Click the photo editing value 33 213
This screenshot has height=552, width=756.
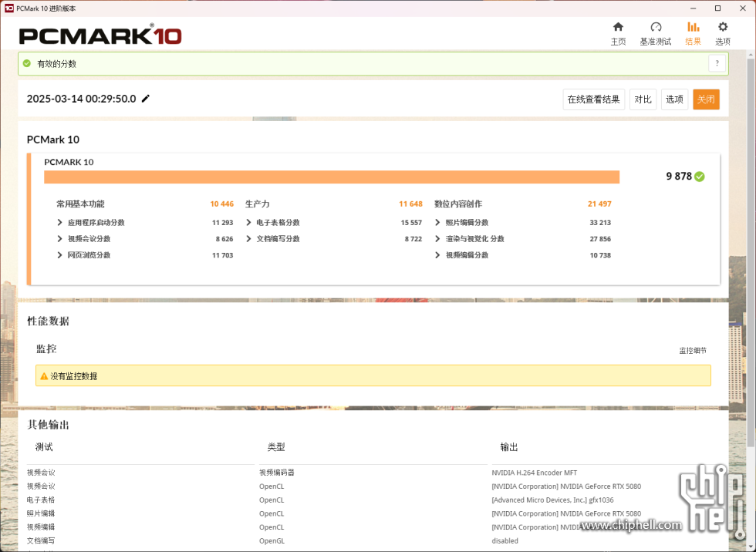click(600, 223)
